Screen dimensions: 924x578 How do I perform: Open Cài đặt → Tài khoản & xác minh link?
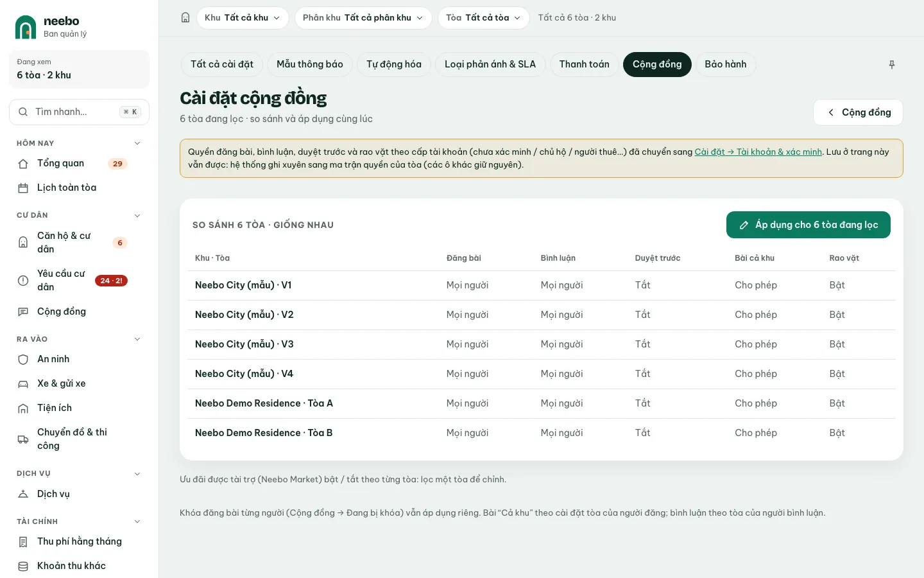click(758, 152)
